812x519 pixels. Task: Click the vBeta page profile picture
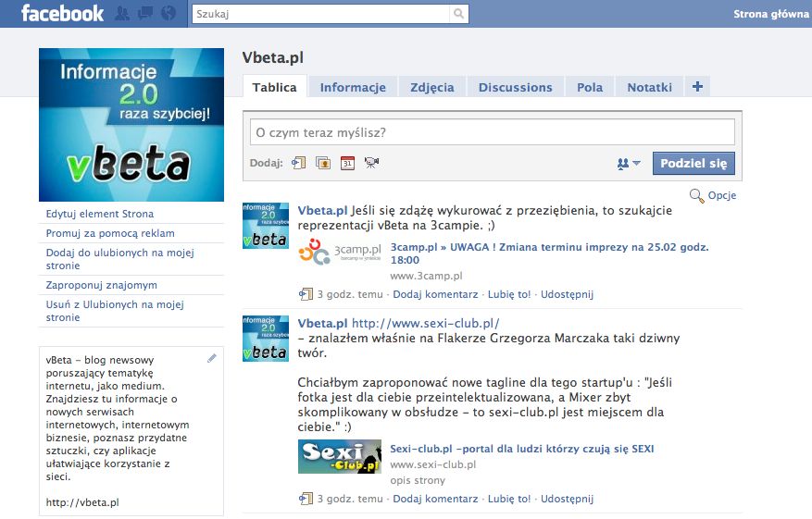[x=131, y=125]
